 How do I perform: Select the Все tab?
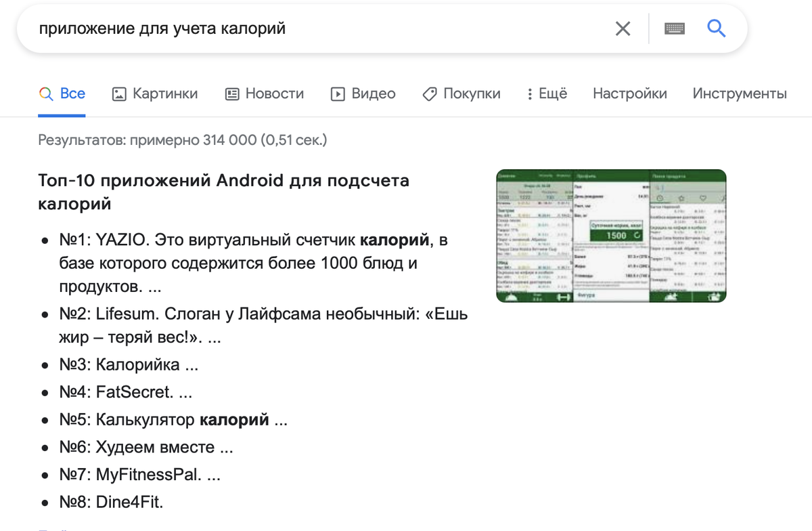tap(62, 93)
